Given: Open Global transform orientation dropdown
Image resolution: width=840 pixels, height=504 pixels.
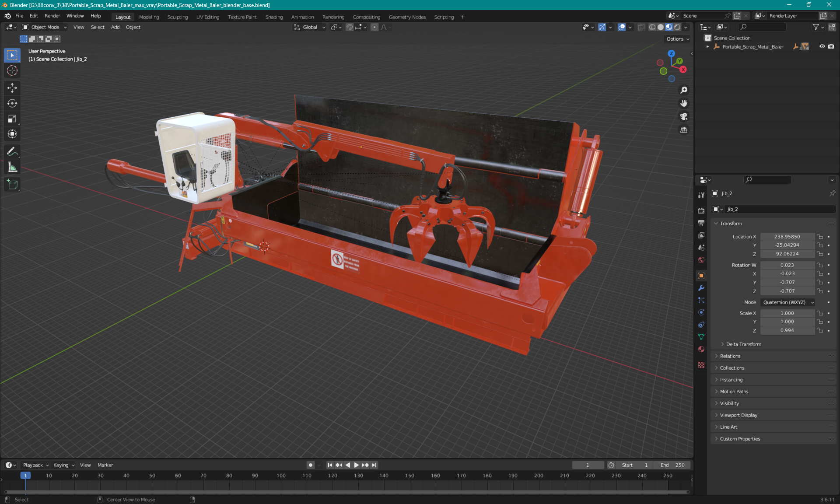Looking at the screenshot, I should coord(310,27).
